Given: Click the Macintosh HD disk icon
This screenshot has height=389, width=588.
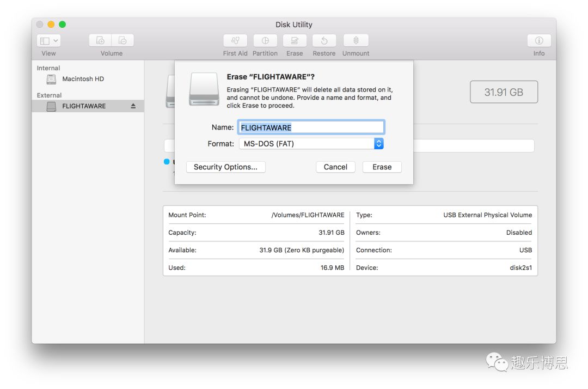Looking at the screenshot, I should [x=51, y=79].
